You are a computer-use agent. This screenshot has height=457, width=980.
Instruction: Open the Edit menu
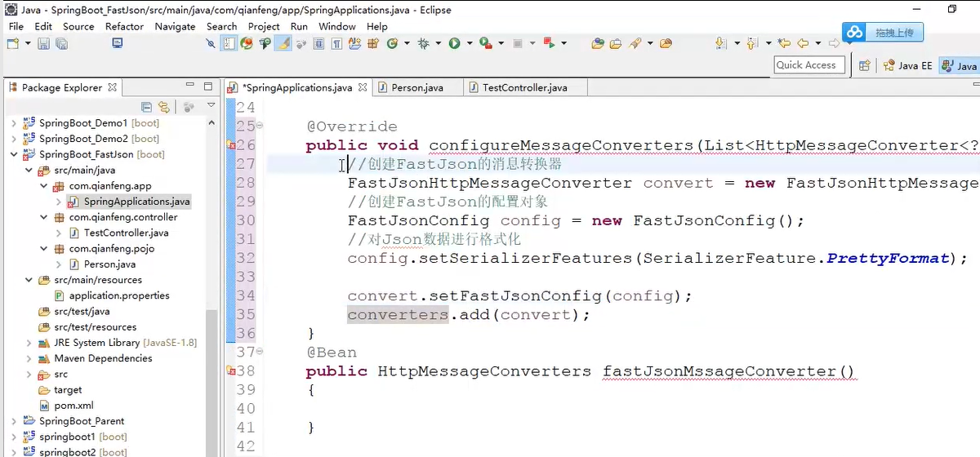coord(43,26)
